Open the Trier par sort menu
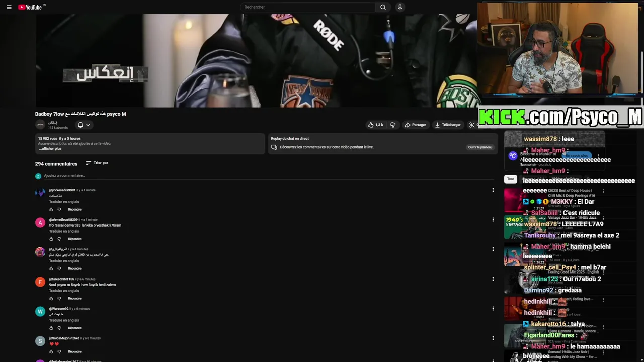Image resolution: width=644 pixels, height=362 pixels. point(97,163)
